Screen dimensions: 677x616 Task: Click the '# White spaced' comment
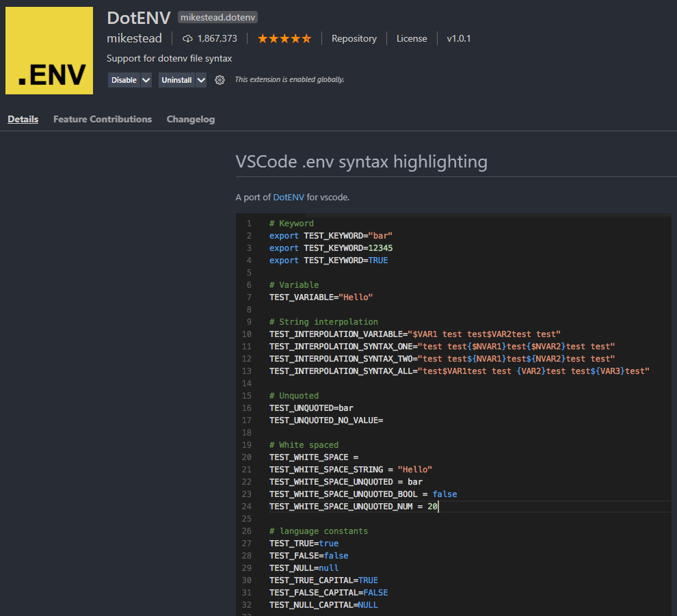(x=304, y=444)
